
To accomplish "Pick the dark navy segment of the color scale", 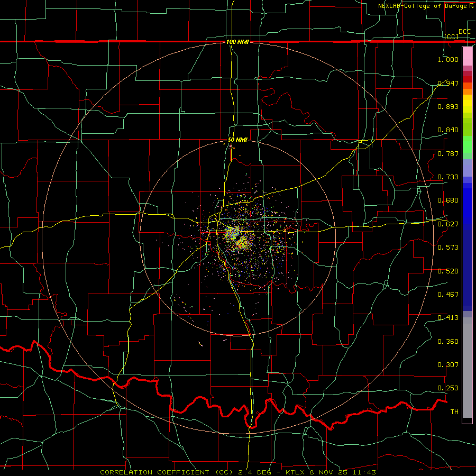I will pos(467,270).
